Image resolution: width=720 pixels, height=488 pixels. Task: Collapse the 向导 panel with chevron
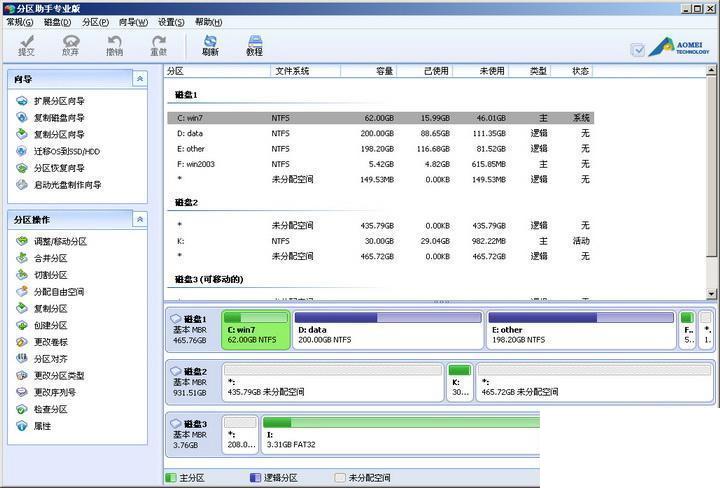click(x=140, y=79)
